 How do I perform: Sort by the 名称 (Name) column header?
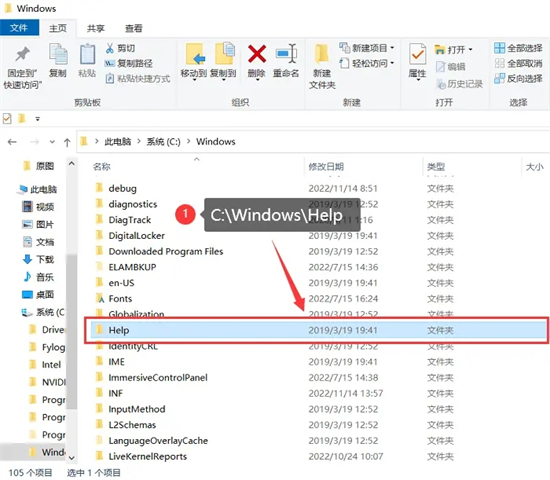click(x=102, y=166)
